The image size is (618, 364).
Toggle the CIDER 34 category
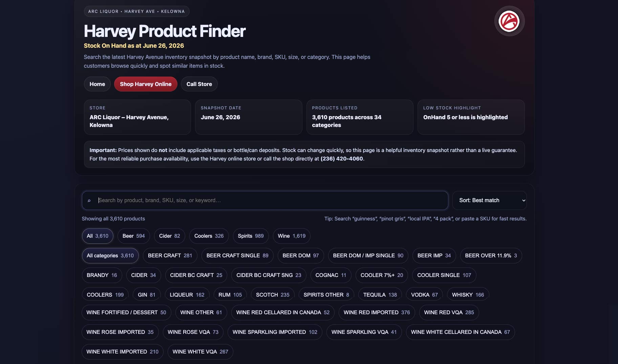pyautogui.click(x=144, y=275)
